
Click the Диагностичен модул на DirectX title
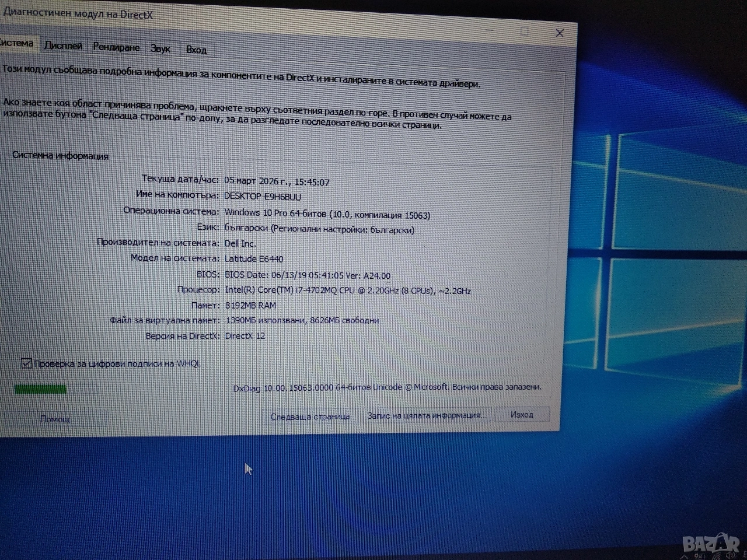click(78, 14)
